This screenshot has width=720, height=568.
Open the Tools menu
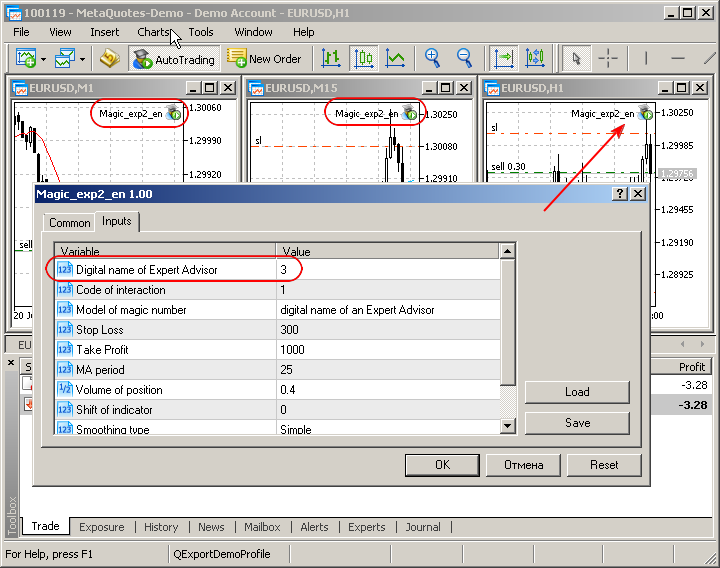click(x=201, y=32)
